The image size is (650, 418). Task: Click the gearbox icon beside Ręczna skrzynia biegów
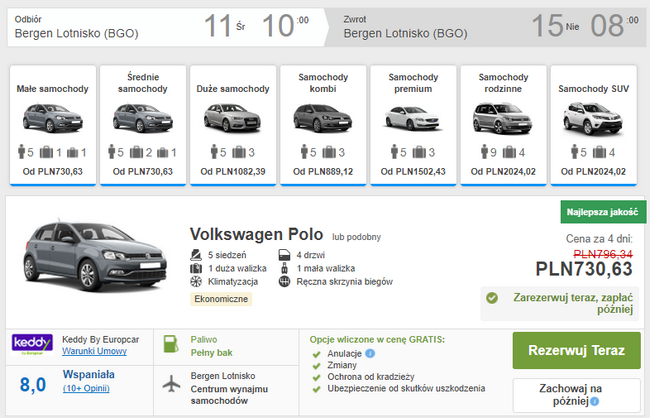click(284, 282)
